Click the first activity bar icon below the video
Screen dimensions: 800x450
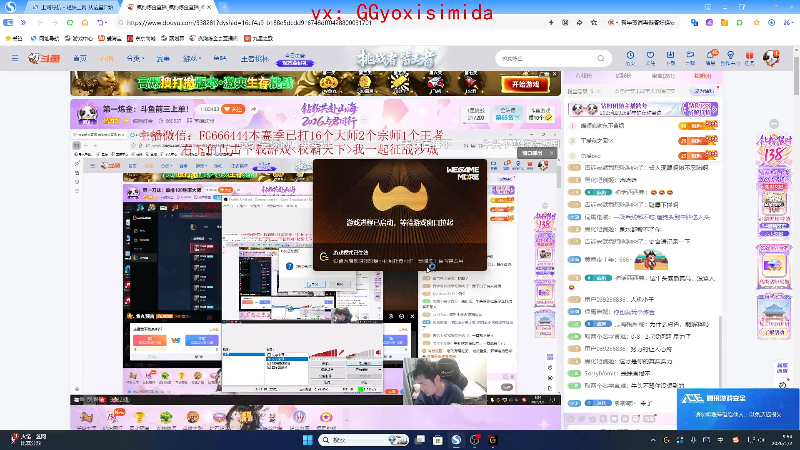pyautogui.click(x=86, y=419)
